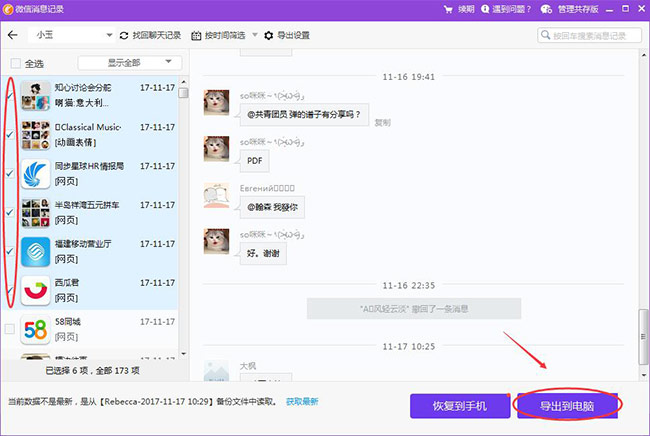Screen dimensions: 651x437
Task: Uncheck the 半岛祥湾五元拼车 checkbox
Action: click(x=10, y=212)
